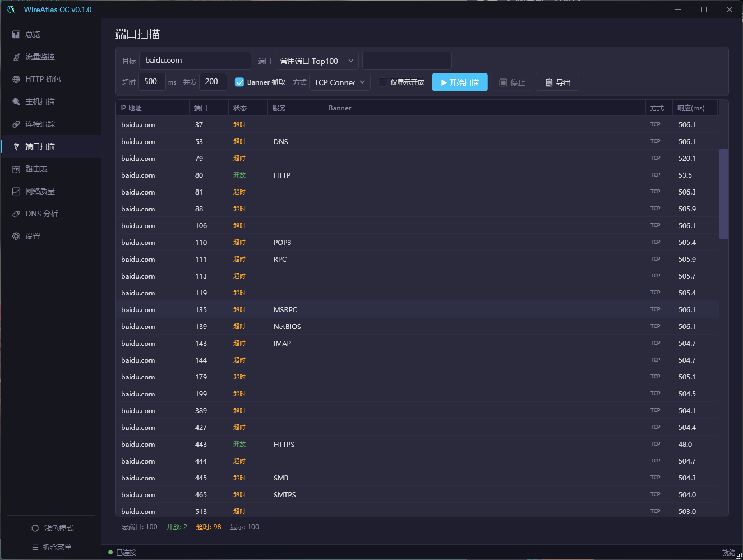Click the DNS 分析 tag icon

(16, 214)
